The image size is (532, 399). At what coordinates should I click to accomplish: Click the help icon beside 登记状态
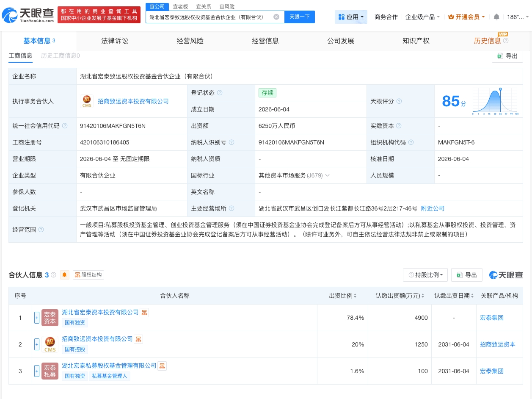220,93
